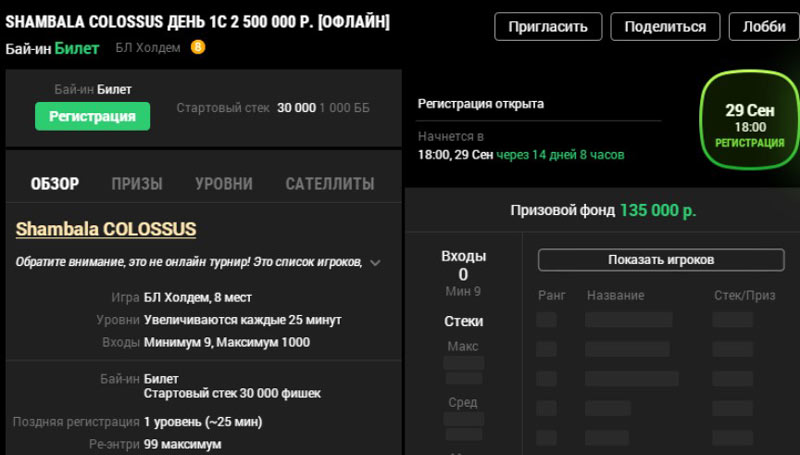This screenshot has width=800, height=455.
Task: Click the prize pool amount 135 000 р.
Action: click(658, 211)
